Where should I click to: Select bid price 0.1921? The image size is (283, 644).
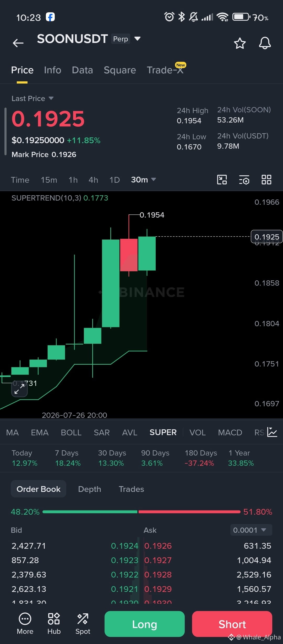pos(124,589)
